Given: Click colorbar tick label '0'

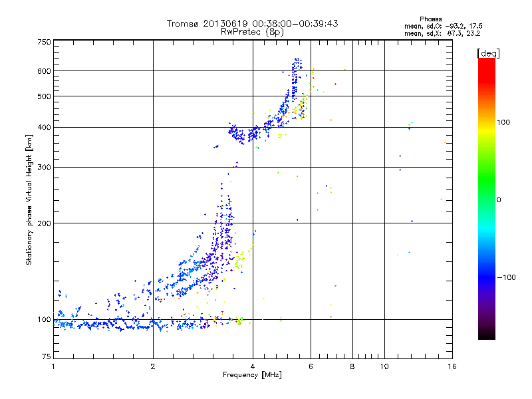Looking at the screenshot, I should (499, 200).
